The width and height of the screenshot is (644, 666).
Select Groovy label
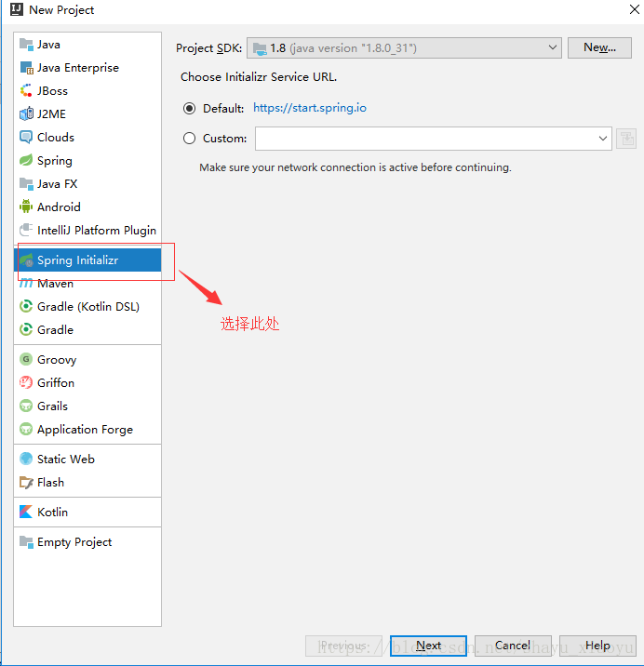click(57, 360)
